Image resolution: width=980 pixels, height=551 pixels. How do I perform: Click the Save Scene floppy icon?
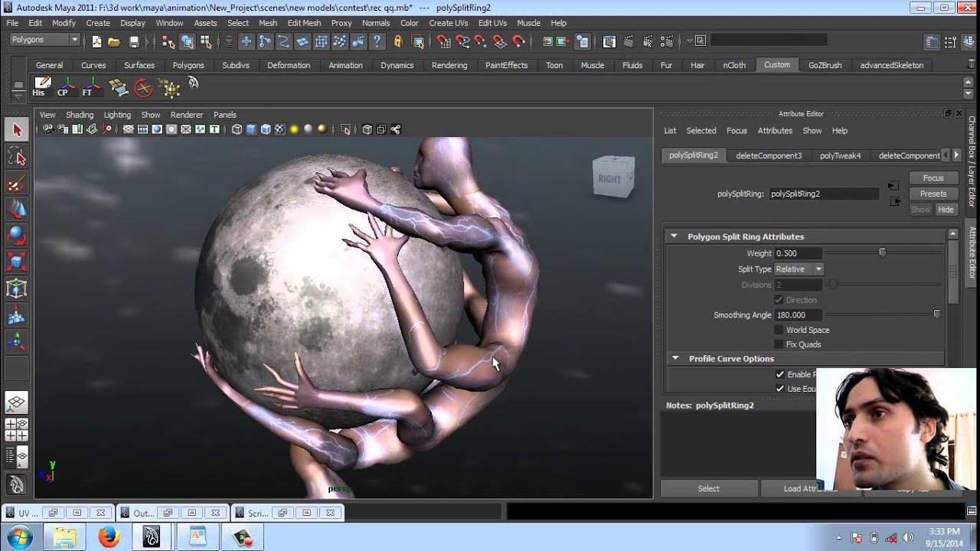(134, 41)
